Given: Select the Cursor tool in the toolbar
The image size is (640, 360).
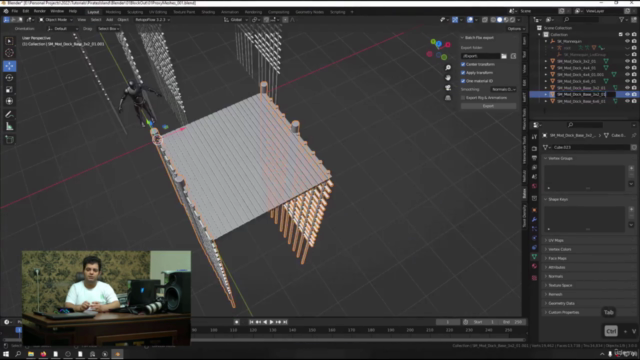Looking at the screenshot, I should point(9,53).
